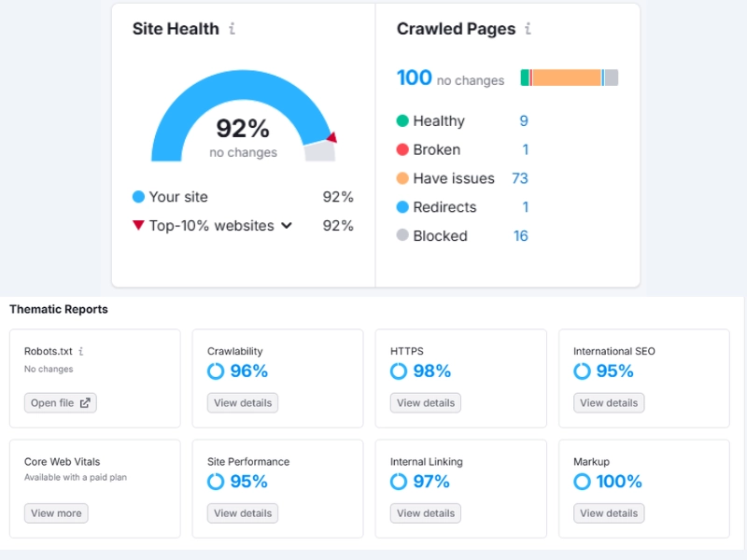The width and height of the screenshot is (747, 560).
Task: View details for HTTPS report
Action: coord(426,403)
